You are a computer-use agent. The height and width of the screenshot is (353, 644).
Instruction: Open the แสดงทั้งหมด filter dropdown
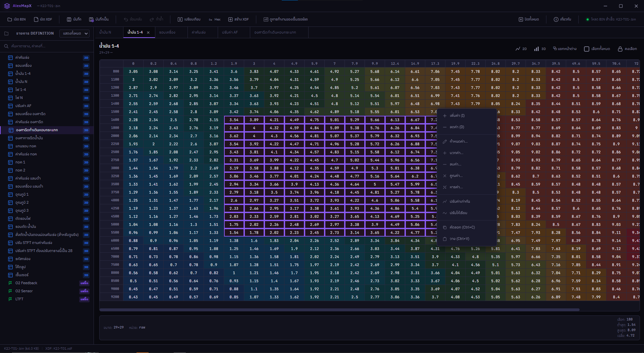pos(74,34)
